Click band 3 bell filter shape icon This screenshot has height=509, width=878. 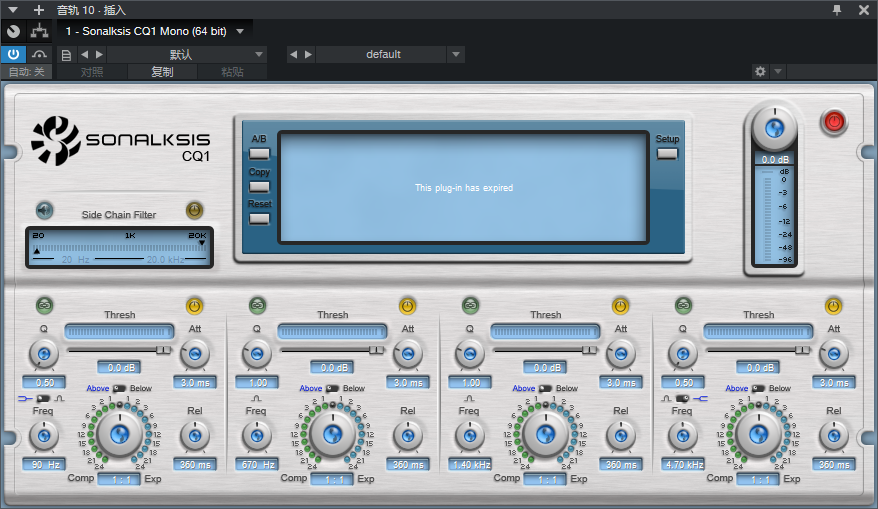click(x=469, y=398)
